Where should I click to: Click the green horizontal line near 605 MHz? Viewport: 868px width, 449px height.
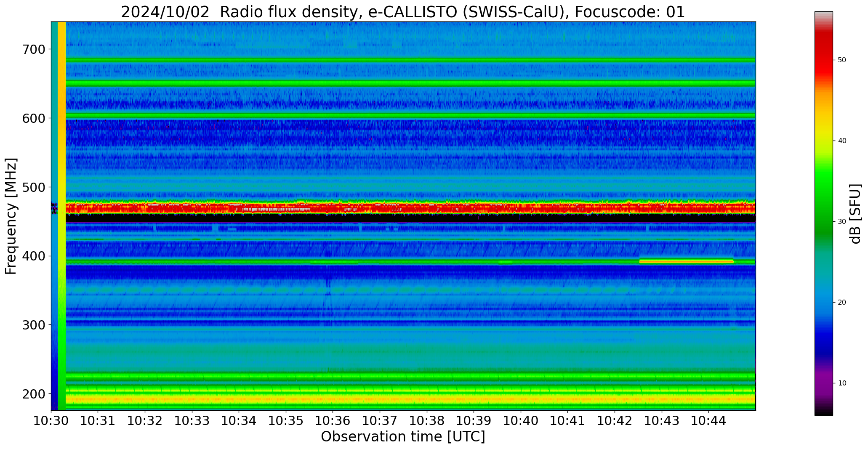[410, 115]
